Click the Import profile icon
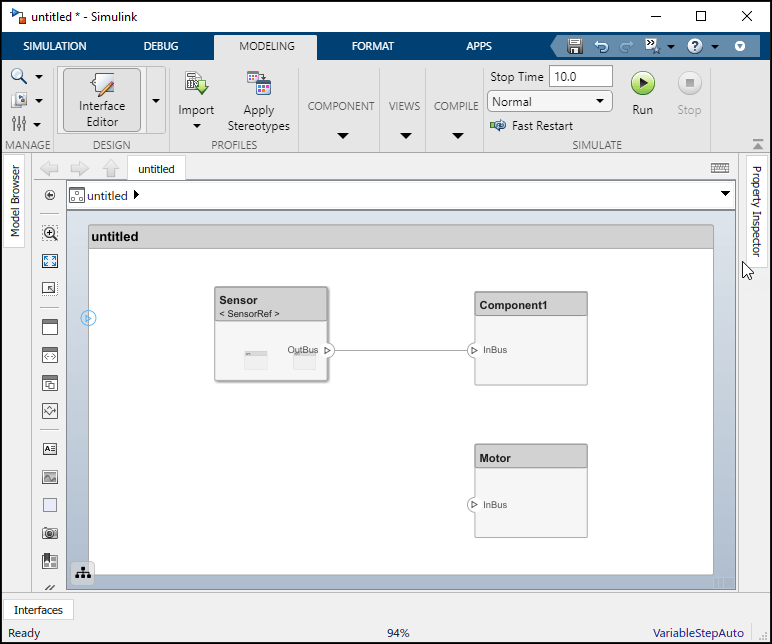This screenshot has height=644, width=772. (196, 83)
